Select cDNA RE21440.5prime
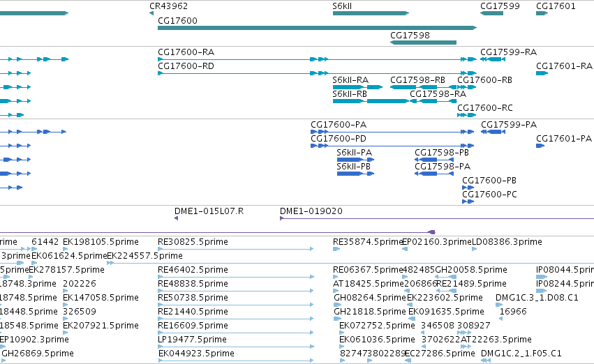Image resolution: width=594 pixels, height=364 pixels. pos(236,319)
